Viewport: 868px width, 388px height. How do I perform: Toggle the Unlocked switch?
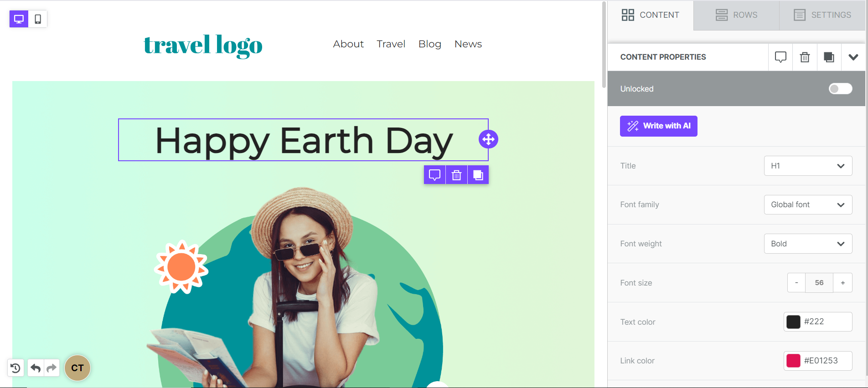click(840, 89)
